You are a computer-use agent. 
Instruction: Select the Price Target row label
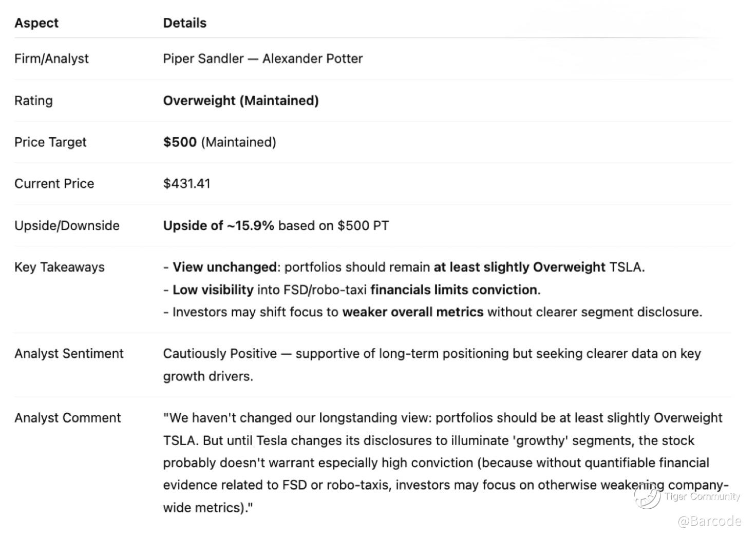pyautogui.click(x=50, y=142)
